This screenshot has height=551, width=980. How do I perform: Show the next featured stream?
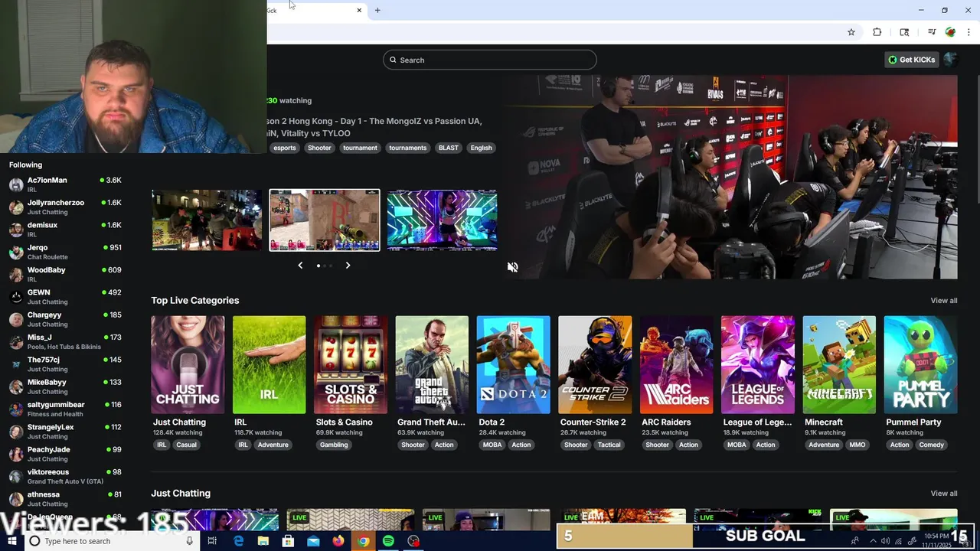[348, 266]
